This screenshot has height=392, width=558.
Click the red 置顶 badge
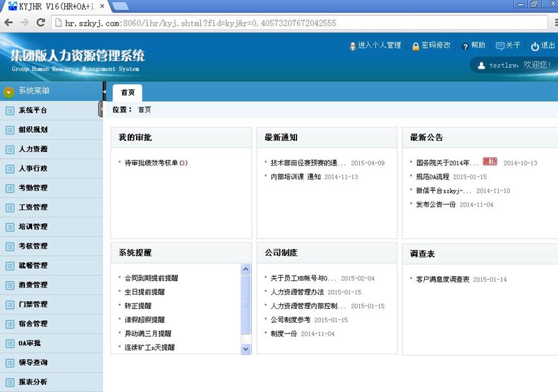pyautogui.click(x=490, y=162)
